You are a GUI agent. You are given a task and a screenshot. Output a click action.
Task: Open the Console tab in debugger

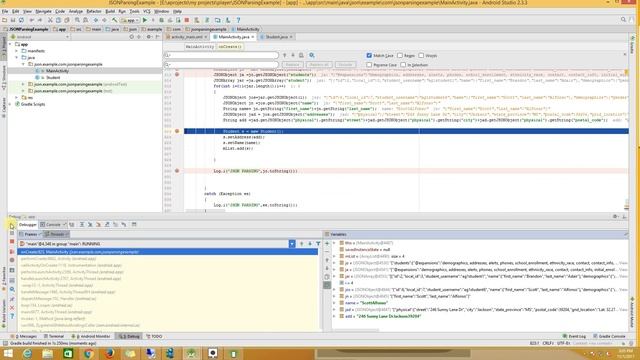click(53, 224)
